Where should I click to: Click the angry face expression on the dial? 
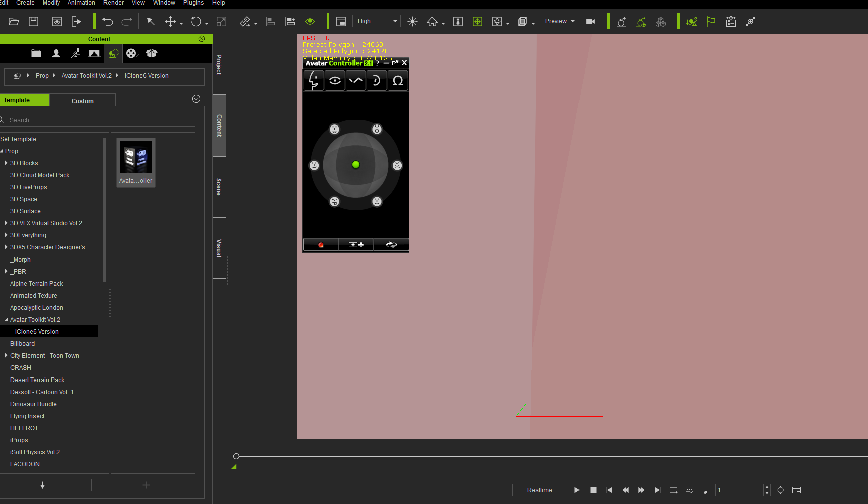397,165
